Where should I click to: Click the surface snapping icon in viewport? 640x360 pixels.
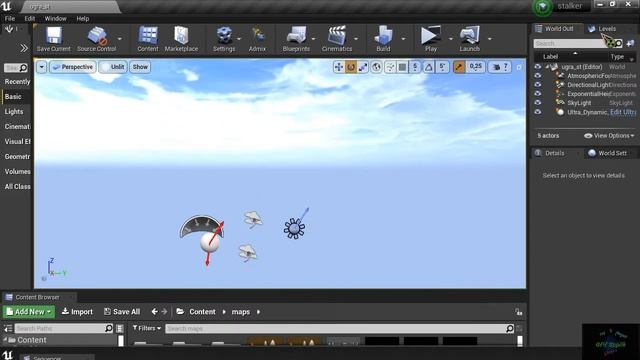pos(390,67)
